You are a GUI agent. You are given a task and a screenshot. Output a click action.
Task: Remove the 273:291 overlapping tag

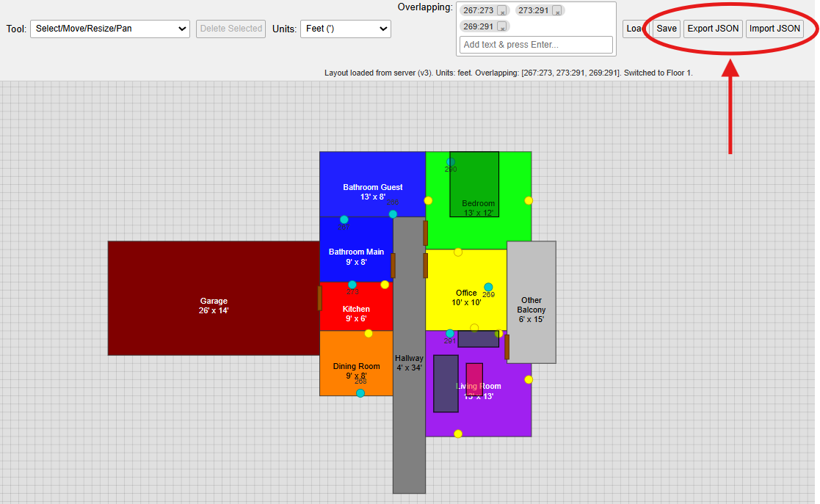coord(557,11)
